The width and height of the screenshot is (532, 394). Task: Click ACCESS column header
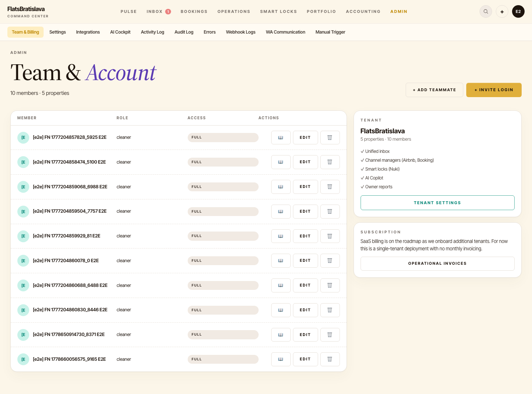tap(197, 118)
